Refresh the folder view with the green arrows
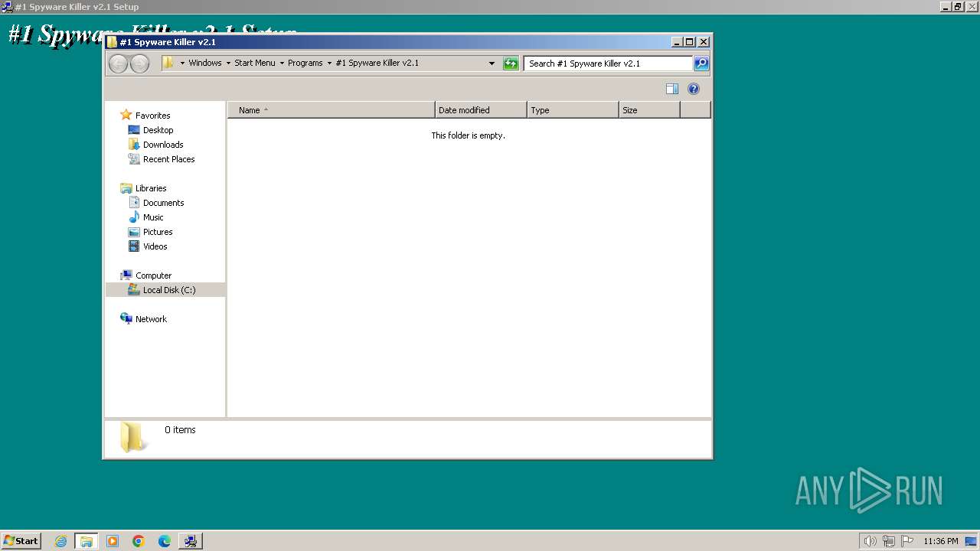Image resolution: width=980 pixels, height=551 pixels. (x=511, y=64)
